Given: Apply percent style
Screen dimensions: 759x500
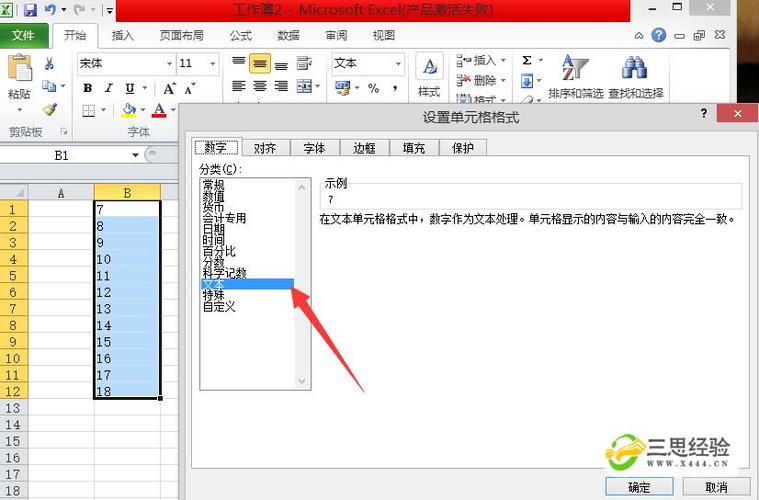Looking at the screenshot, I should point(373,88).
